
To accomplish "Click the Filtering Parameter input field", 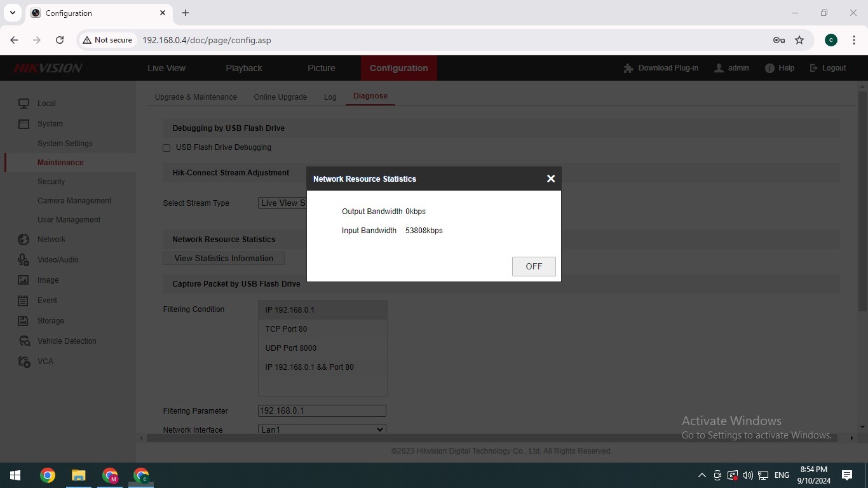I will [x=322, y=411].
